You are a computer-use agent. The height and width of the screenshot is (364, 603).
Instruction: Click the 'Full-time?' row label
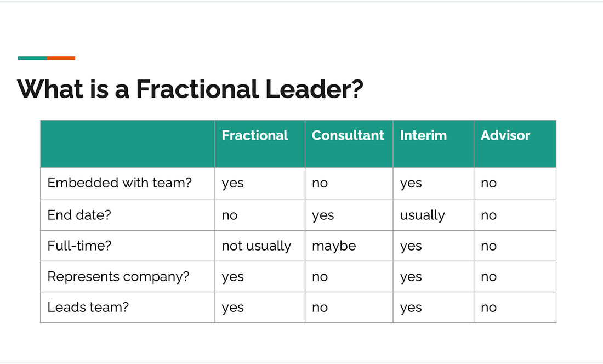[79, 246]
